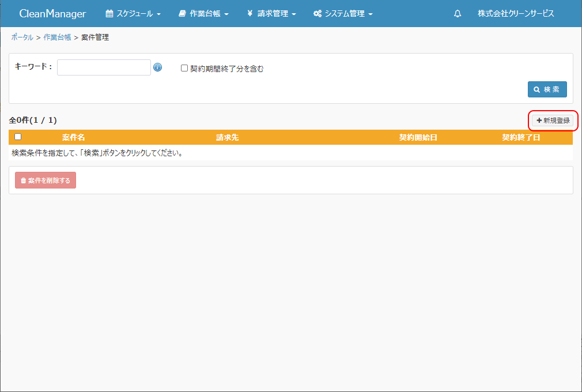Focus the キーワード input field
The image size is (582, 392).
[104, 67]
